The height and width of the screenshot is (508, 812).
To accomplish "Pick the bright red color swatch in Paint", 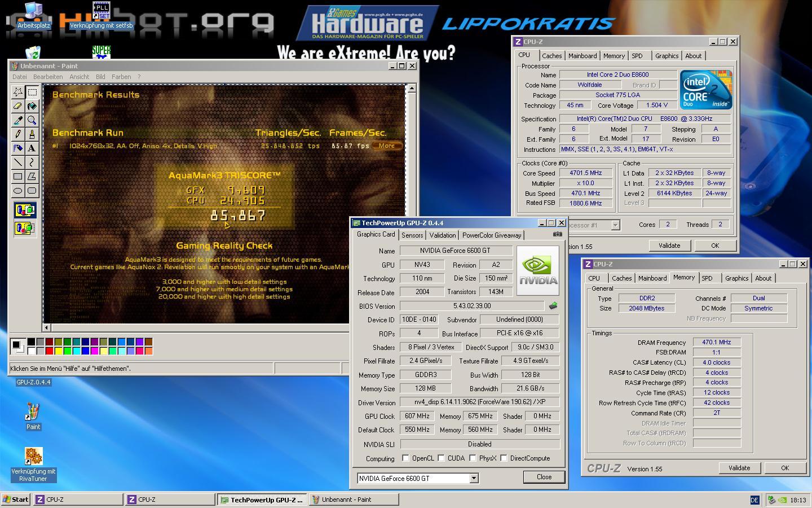I will [50, 351].
